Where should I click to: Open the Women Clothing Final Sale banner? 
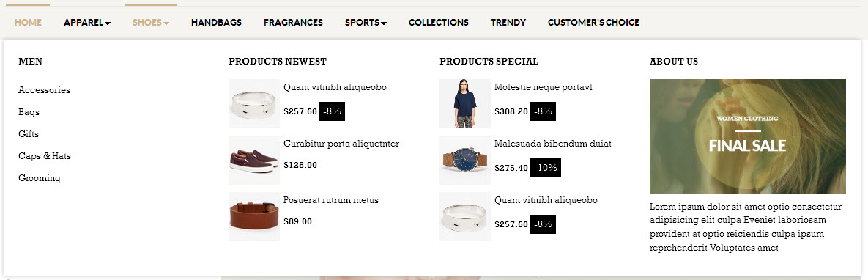point(747,136)
